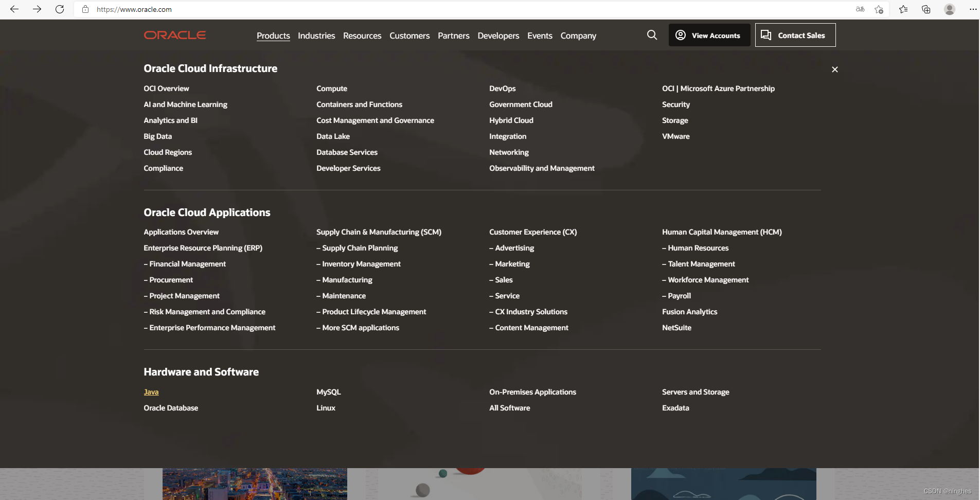Open browser profile avatar
The image size is (980, 500).
pyautogui.click(x=950, y=9)
